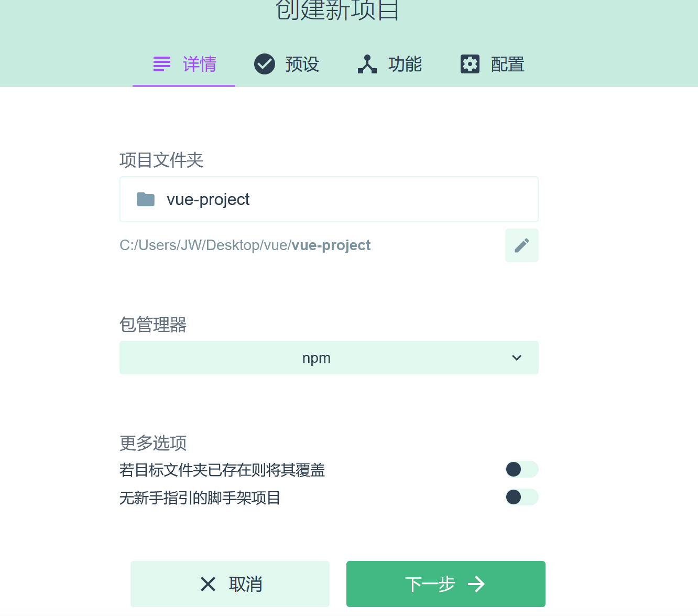
Task: Click the C:/Users/JW/Desktop/vue path text
Action: (x=205, y=245)
